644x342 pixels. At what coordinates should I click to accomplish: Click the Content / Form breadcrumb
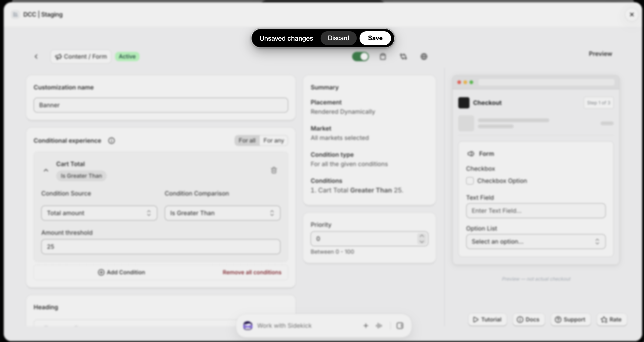(81, 57)
